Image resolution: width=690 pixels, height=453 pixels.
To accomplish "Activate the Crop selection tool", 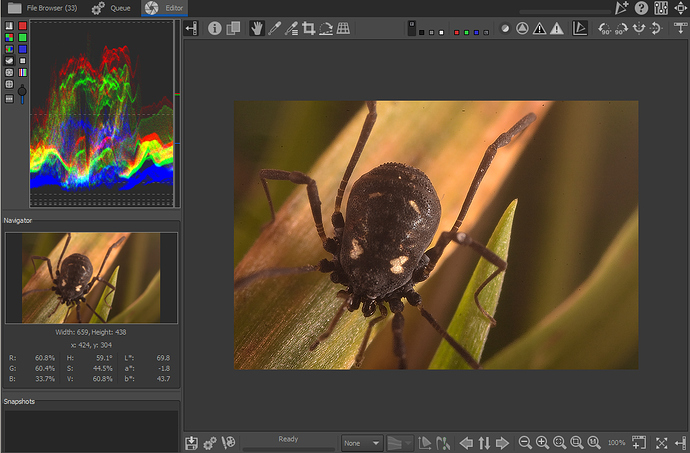I will click(x=308, y=29).
